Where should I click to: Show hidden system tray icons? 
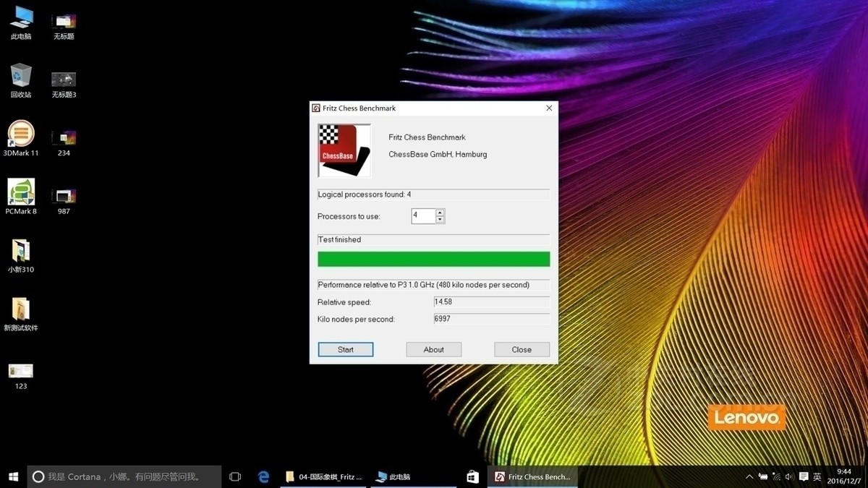pyautogui.click(x=749, y=477)
